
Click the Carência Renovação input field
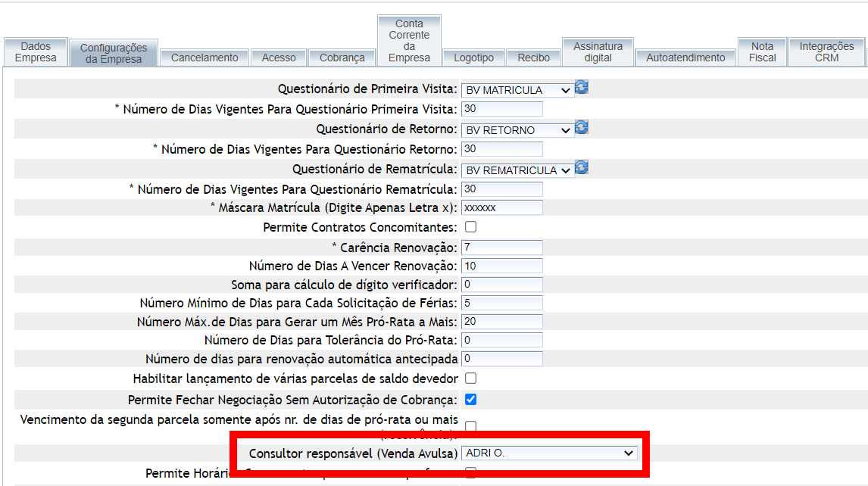click(501, 248)
